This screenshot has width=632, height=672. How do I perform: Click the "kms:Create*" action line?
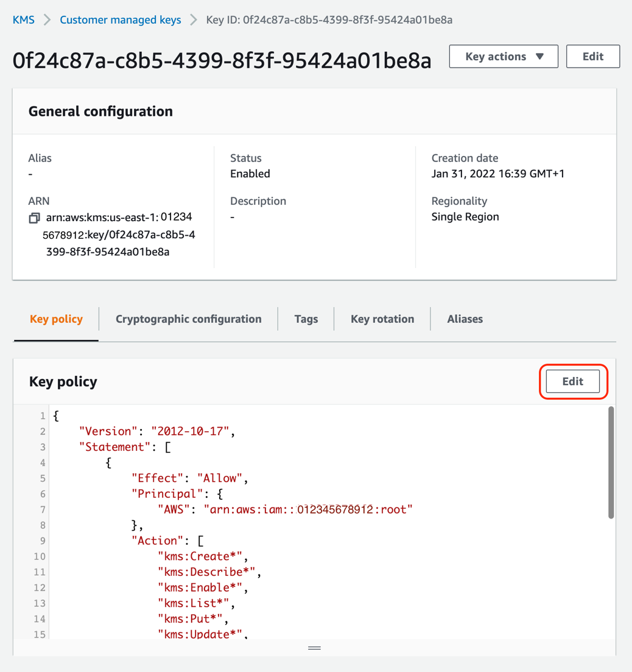point(203,556)
